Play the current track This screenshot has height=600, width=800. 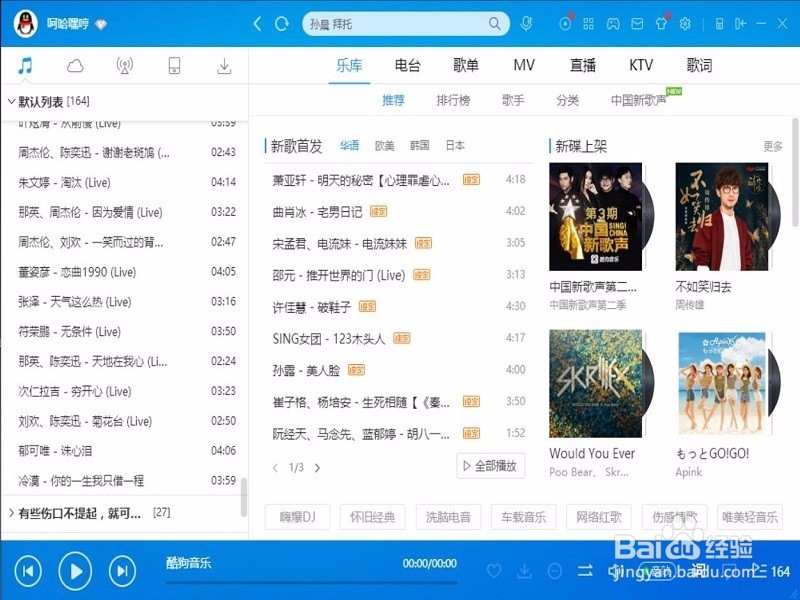(x=75, y=571)
